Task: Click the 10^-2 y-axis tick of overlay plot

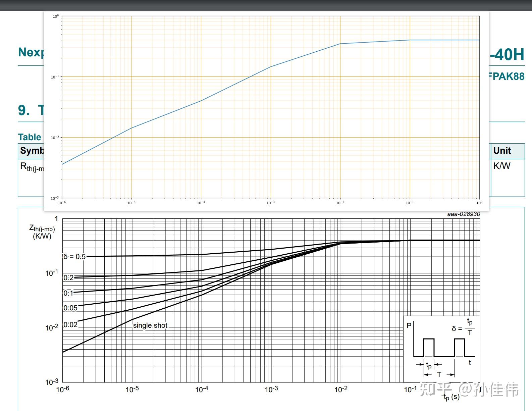Action: [55, 138]
